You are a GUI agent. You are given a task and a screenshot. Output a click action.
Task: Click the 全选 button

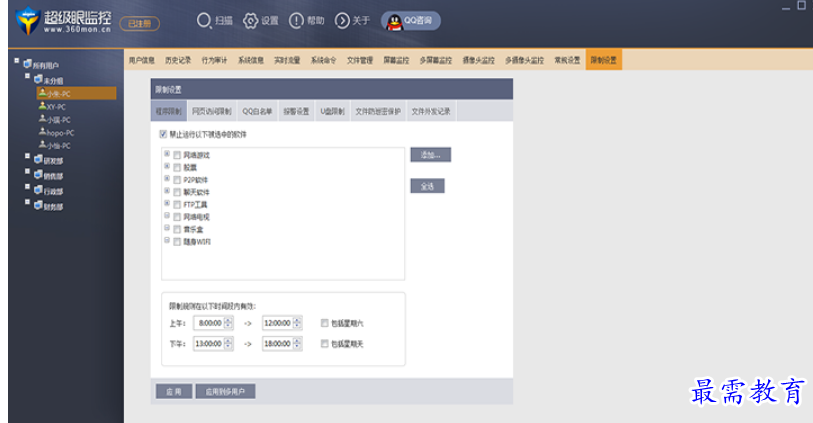(427, 186)
